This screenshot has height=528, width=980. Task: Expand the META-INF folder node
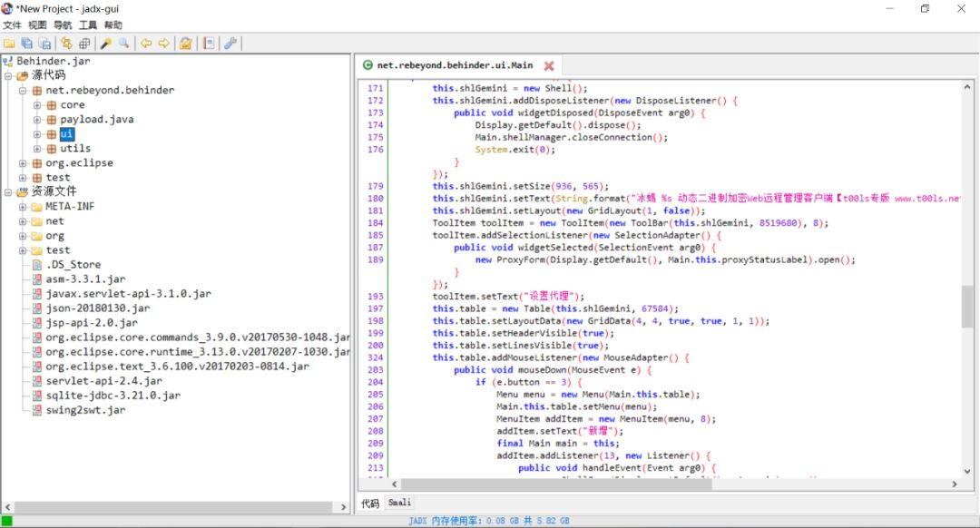point(24,207)
